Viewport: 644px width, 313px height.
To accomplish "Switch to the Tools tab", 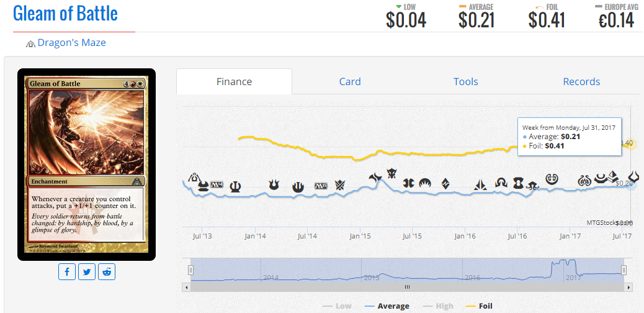I will coord(466,81).
